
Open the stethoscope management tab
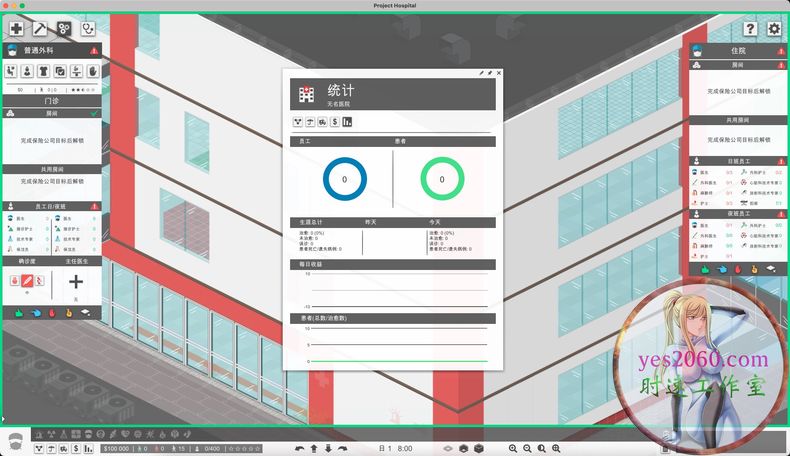89,29
